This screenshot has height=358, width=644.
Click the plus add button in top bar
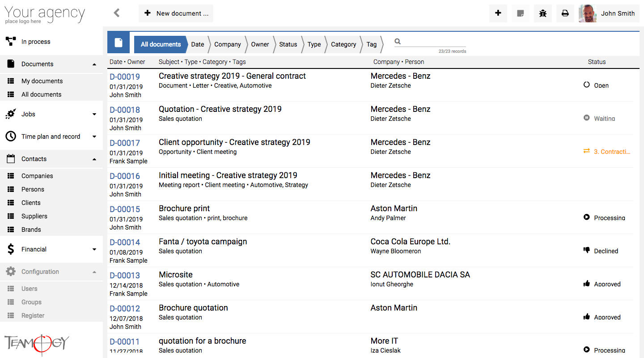(x=498, y=13)
